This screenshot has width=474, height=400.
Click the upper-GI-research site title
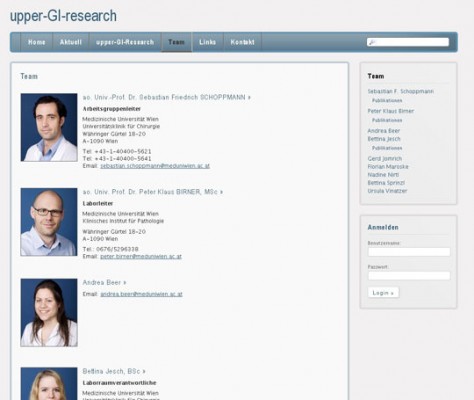click(x=63, y=16)
